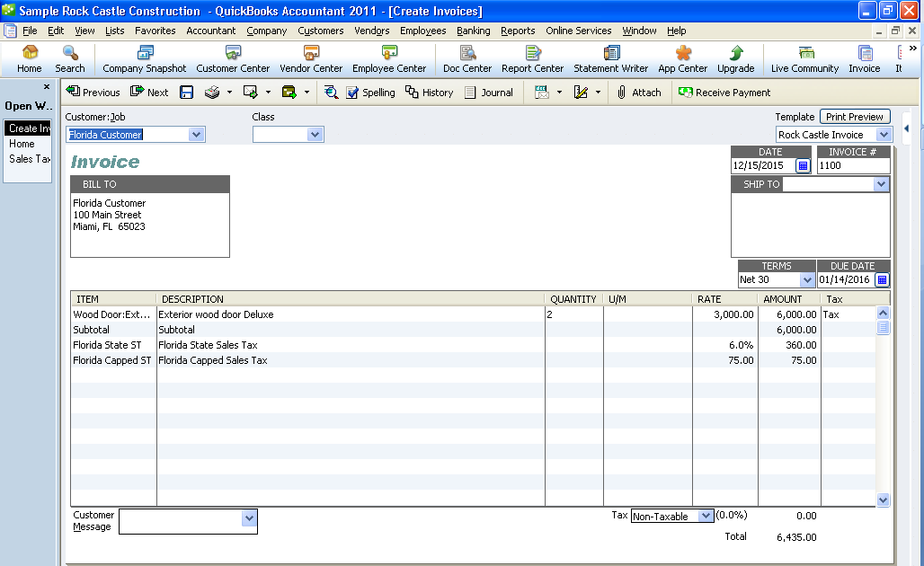The height and width of the screenshot is (566, 924).
Task: Launch the Statement Writer
Action: tap(610, 59)
